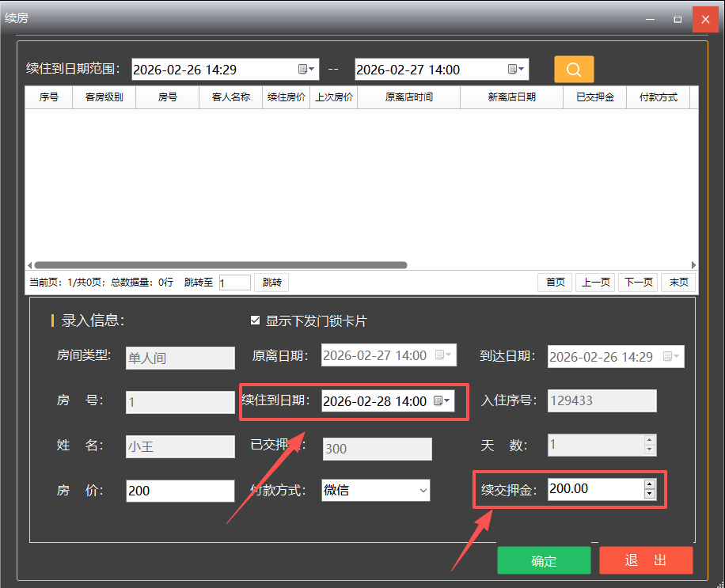Click the 确定 confirm button
Screen dimensions: 725x588
[x=544, y=560]
